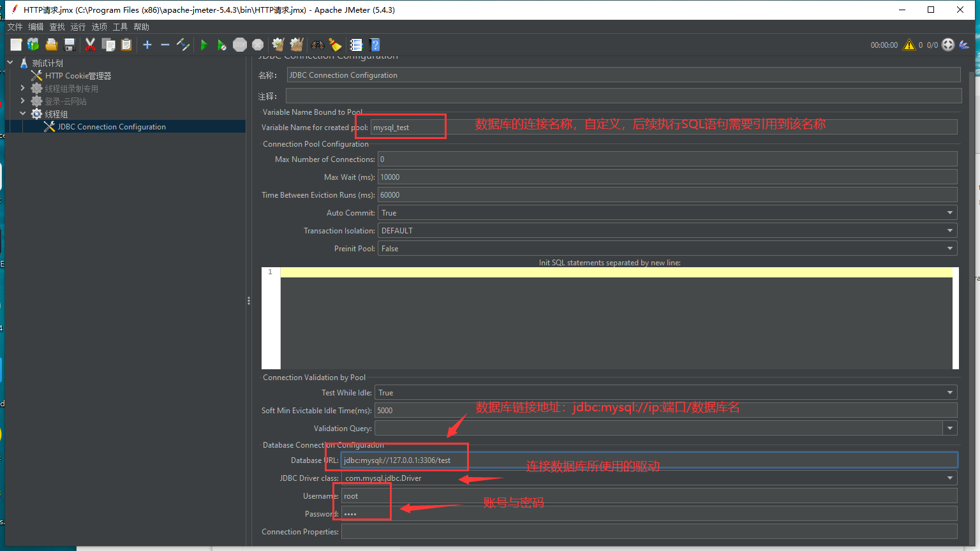Viewport: 980px width, 551px height.
Task: Expand all tree nodes with plus icon
Action: click(147, 45)
